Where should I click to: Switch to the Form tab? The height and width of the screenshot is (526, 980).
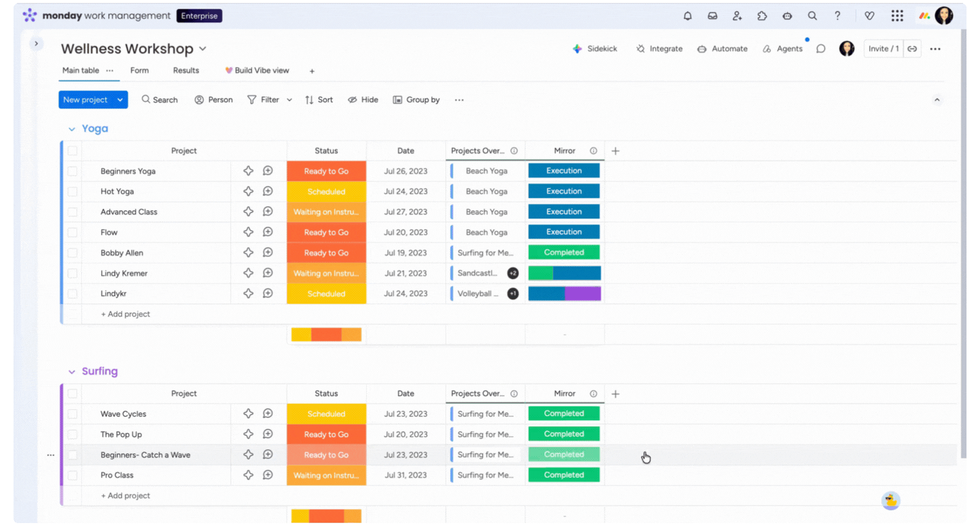[x=139, y=70]
